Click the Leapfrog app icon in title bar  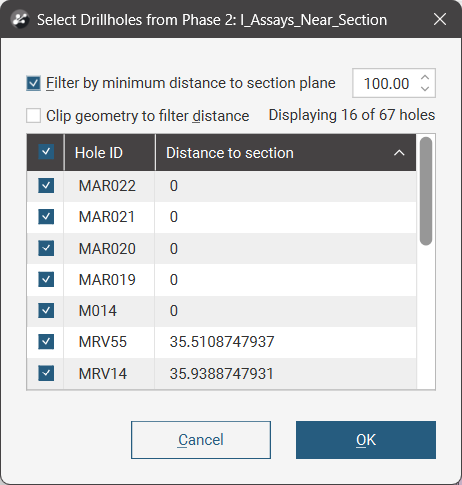click(20, 19)
